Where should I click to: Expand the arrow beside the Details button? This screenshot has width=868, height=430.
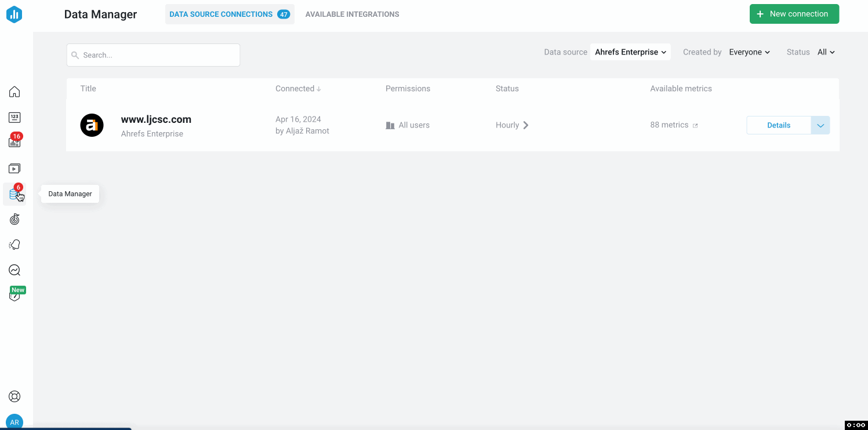[x=820, y=125]
